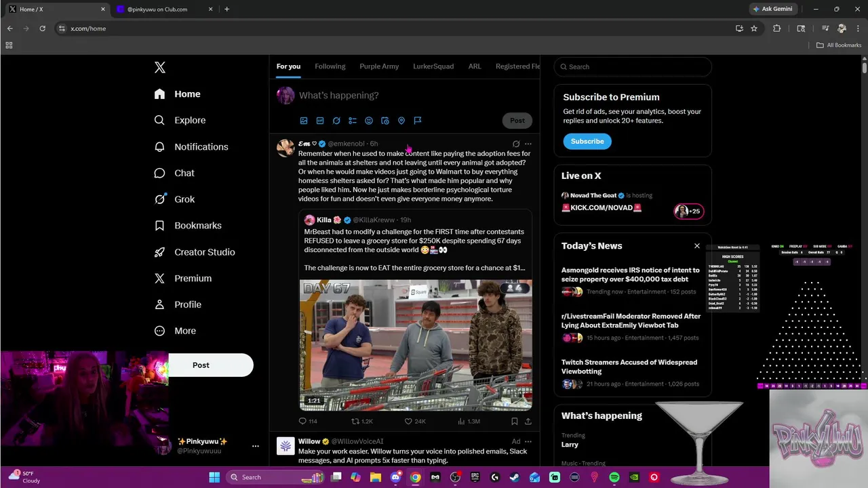Open Spotify from the taskbar

614,477
